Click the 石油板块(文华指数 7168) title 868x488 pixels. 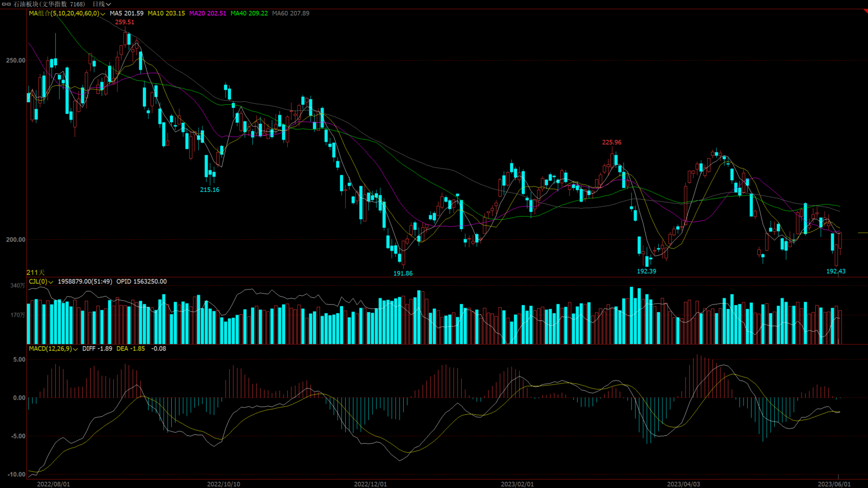click(50, 4)
